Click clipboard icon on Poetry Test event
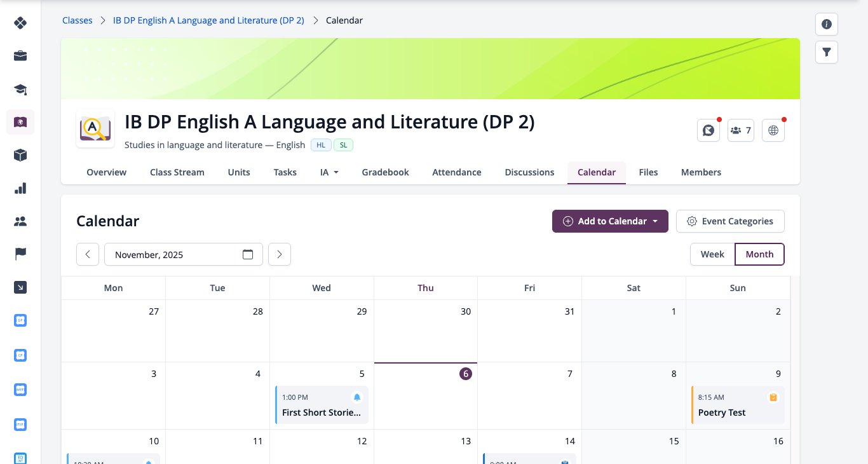 [x=773, y=397]
